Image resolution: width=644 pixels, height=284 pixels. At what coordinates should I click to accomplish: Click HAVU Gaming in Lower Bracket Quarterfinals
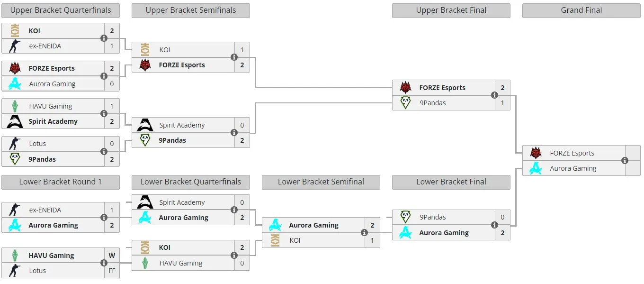181,263
